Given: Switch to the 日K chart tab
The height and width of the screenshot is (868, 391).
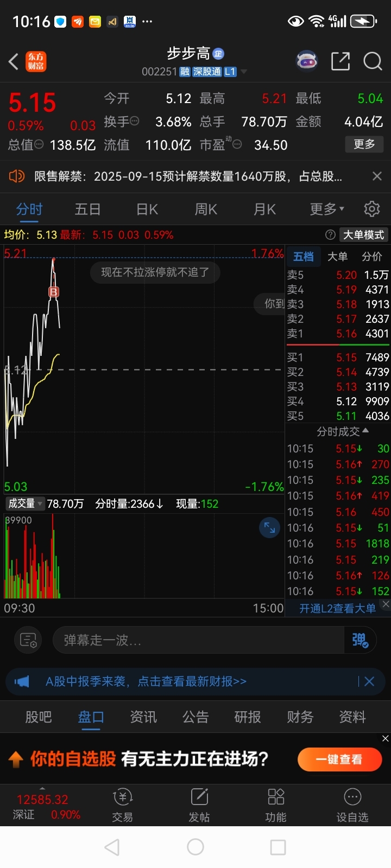Looking at the screenshot, I should tap(147, 209).
